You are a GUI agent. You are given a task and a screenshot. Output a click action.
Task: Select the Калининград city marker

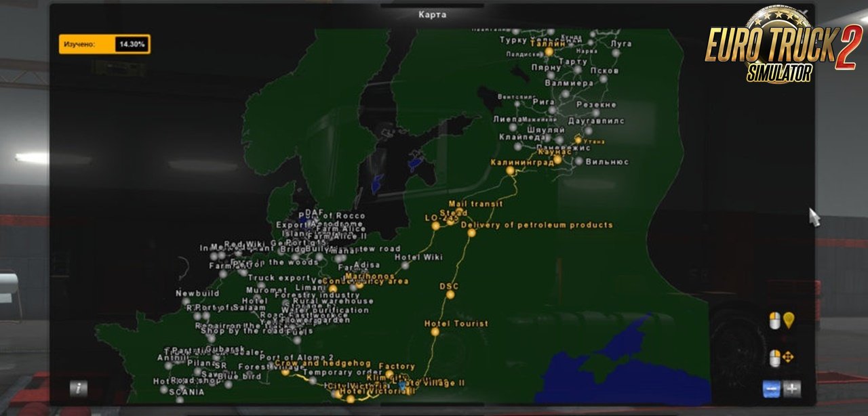tap(510, 171)
